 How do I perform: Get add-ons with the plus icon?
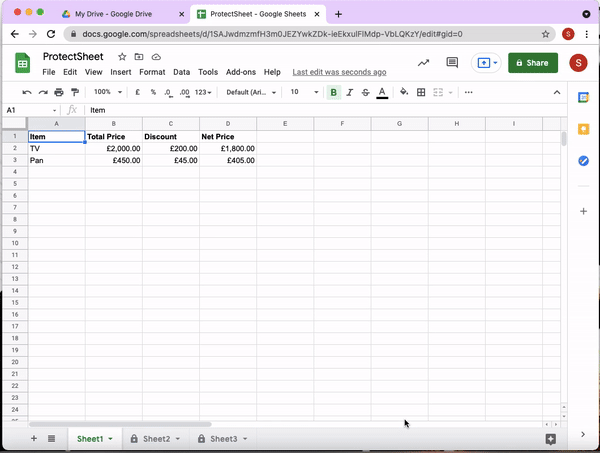(583, 211)
